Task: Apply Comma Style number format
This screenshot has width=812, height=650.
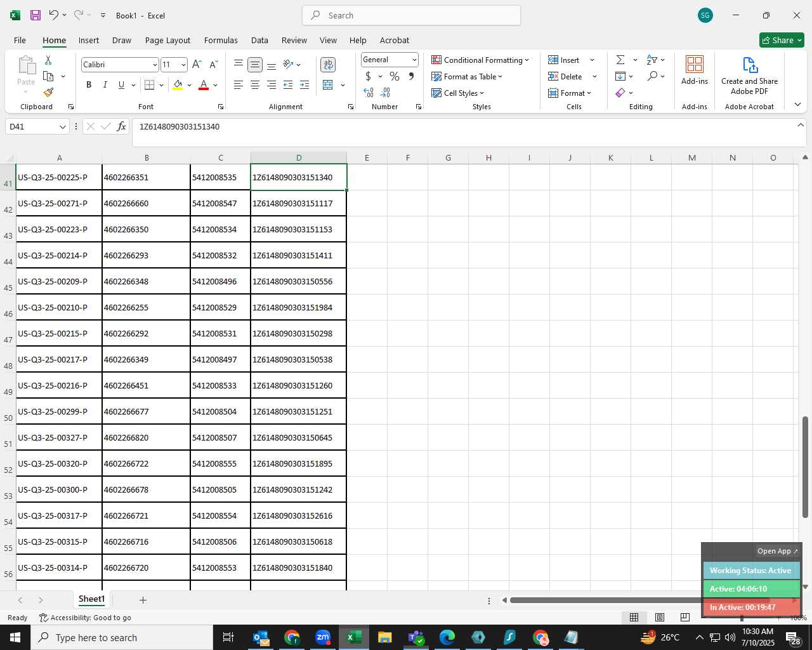Action: tap(411, 76)
